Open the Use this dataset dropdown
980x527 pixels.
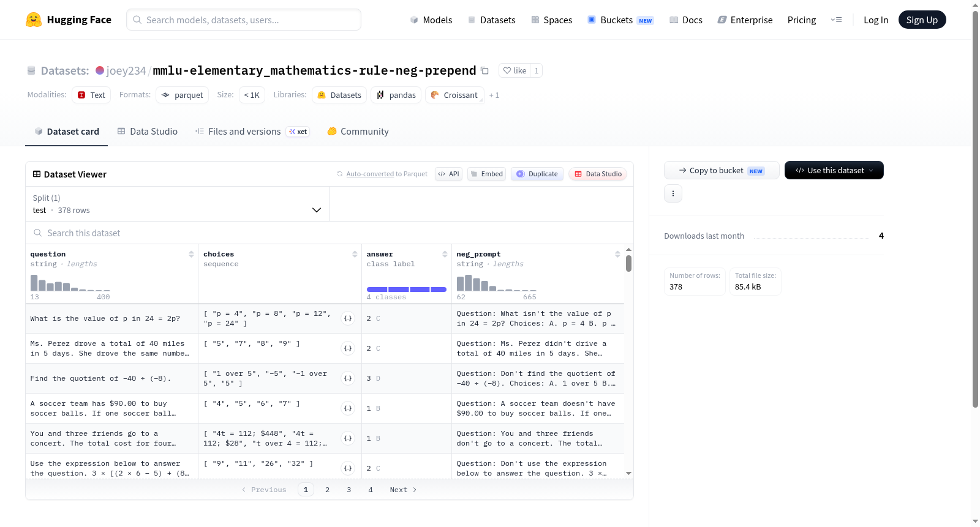(834, 170)
